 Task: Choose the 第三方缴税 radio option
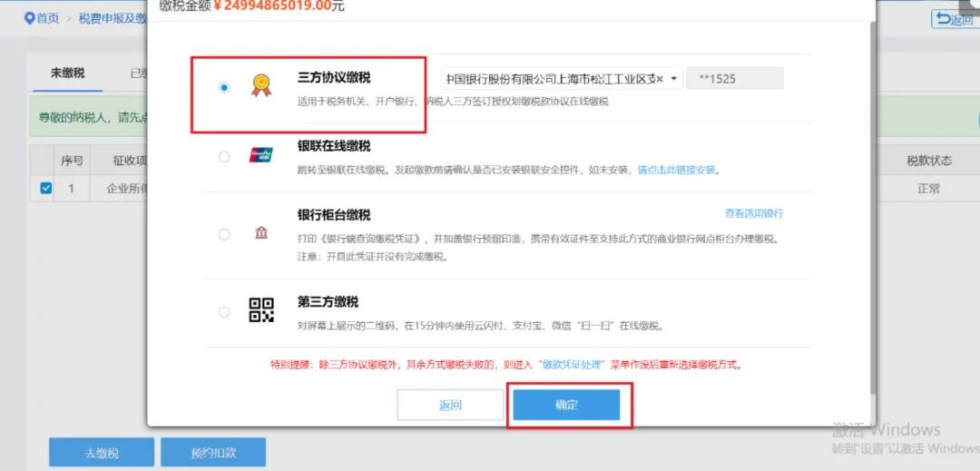[x=224, y=311]
